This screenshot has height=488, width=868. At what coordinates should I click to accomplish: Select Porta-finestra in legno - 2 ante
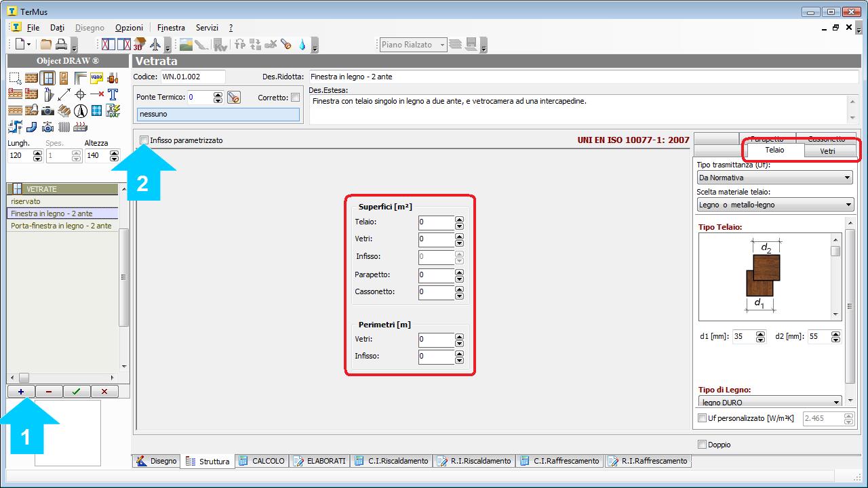coord(62,226)
